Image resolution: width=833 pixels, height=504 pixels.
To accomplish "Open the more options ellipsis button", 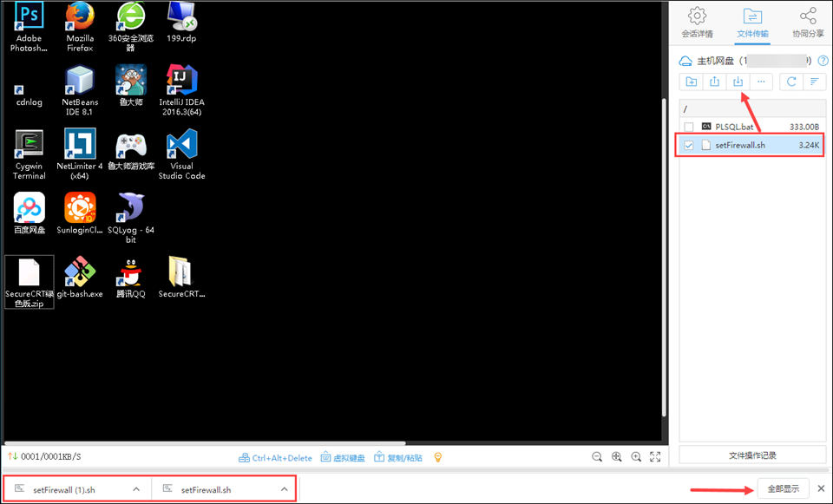I will [x=761, y=82].
